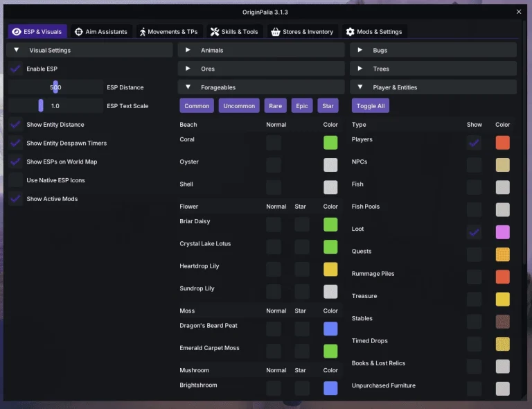
Task: Collapse Visual Settings using its triangle icon
Action: point(17,50)
